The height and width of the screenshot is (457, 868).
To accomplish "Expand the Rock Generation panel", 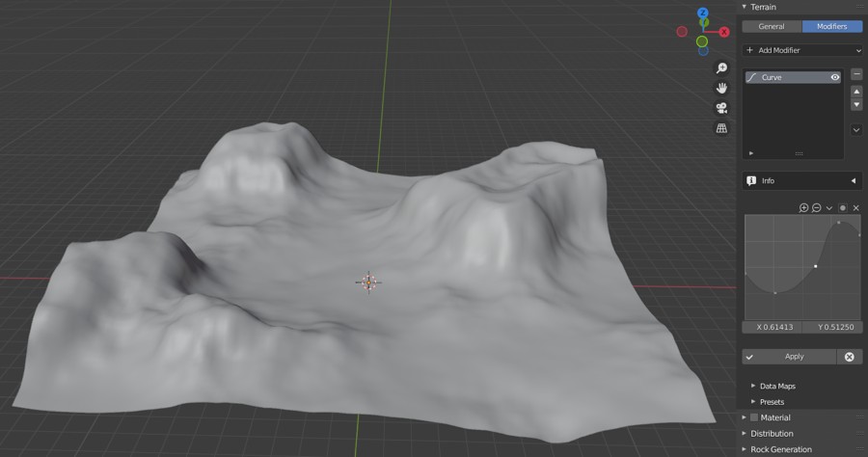I will 744,449.
